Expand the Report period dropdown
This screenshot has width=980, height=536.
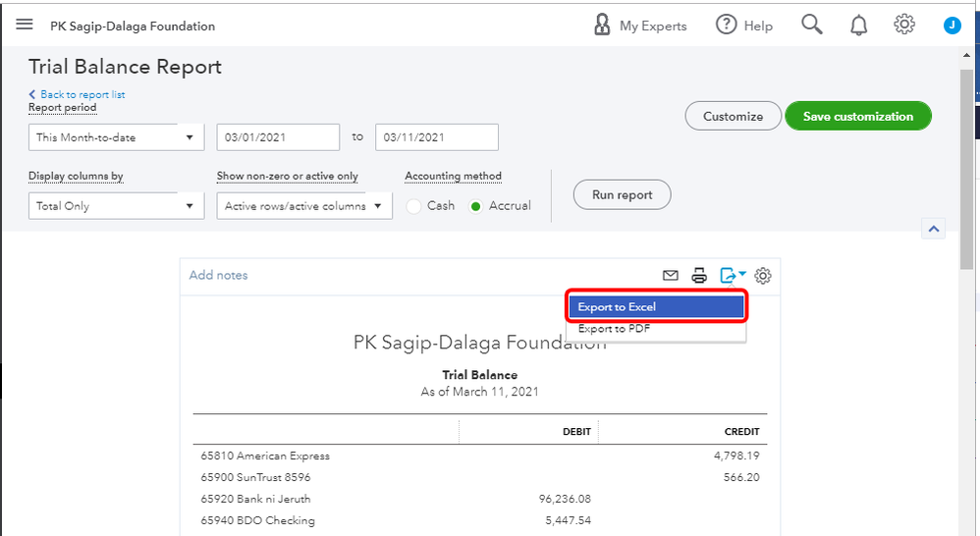(117, 137)
